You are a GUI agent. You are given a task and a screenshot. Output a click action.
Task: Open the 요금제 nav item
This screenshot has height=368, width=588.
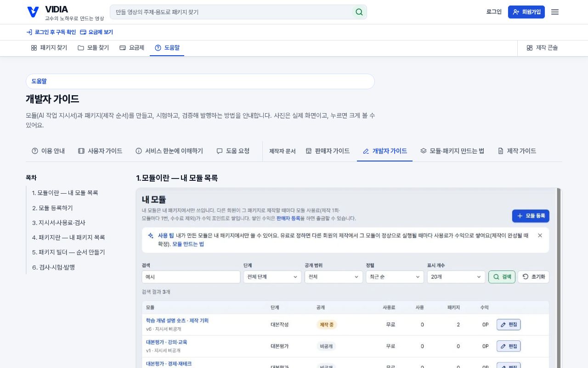pyautogui.click(x=132, y=48)
